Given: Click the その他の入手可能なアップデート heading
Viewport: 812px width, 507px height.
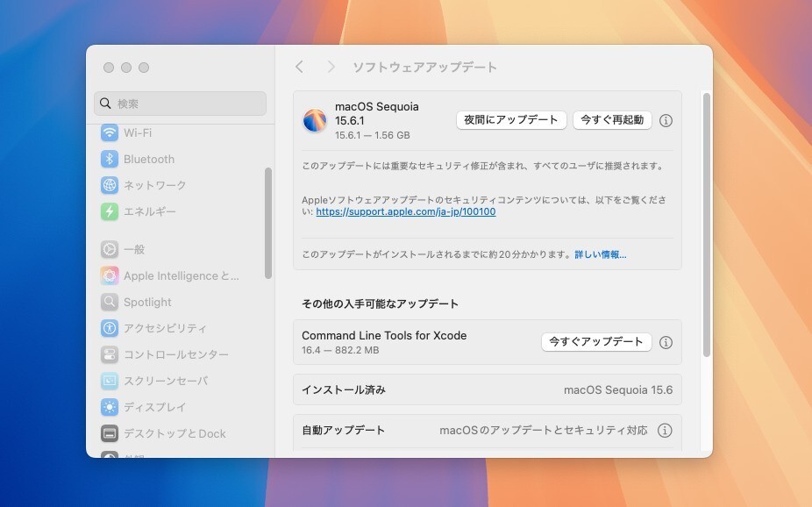Looking at the screenshot, I should point(380,303).
